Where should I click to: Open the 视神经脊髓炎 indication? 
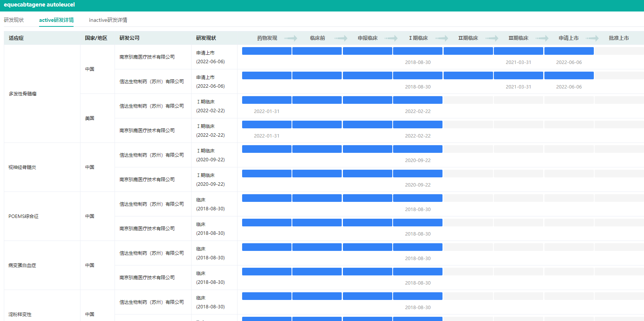22,167
